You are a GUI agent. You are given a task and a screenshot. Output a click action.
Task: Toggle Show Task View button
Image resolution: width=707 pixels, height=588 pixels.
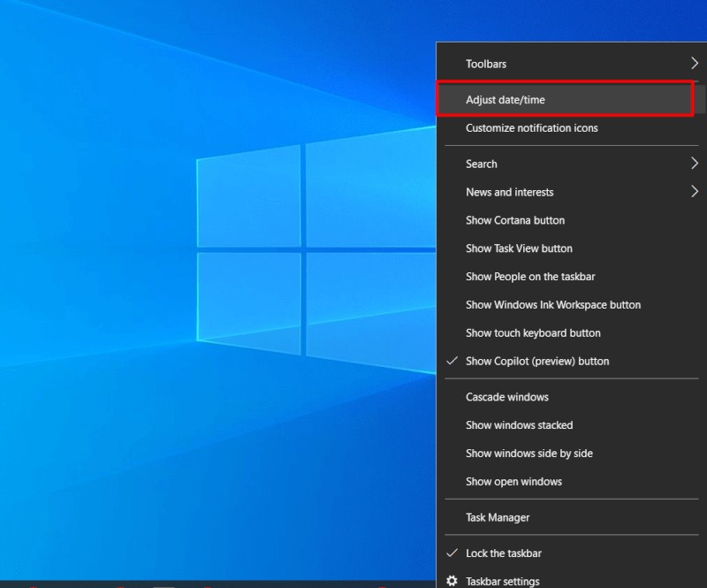[x=571, y=248]
